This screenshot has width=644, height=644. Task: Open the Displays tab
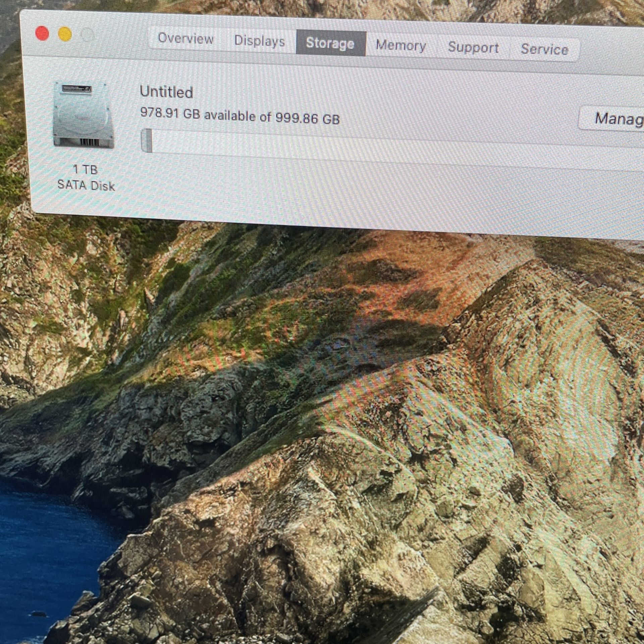coord(259,41)
